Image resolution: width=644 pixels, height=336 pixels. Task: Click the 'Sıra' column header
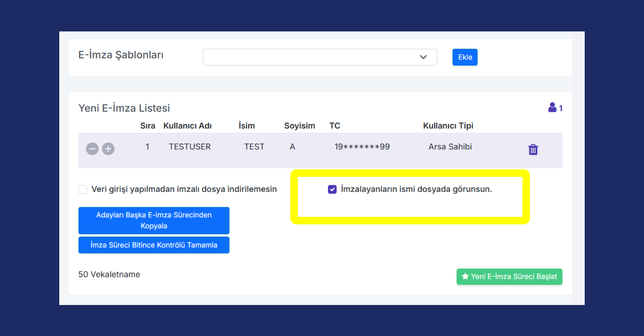[x=148, y=126]
